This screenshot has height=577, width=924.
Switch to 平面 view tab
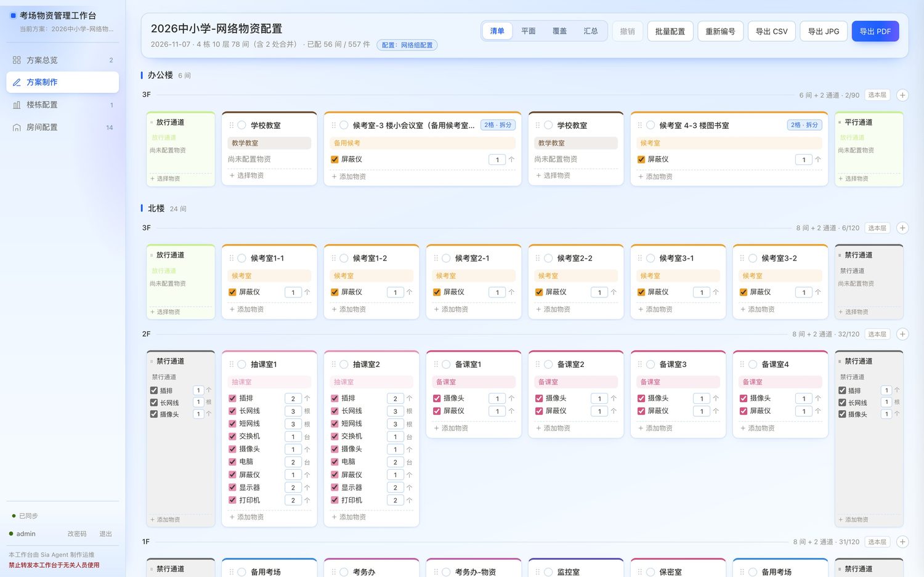coord(529,31)
